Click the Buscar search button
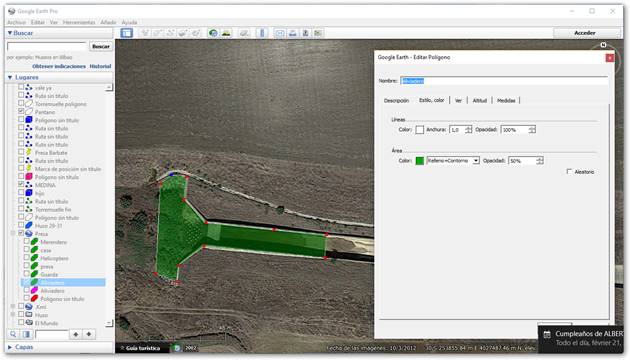Screen dimensions: 630x360 [x=101, y=46]
